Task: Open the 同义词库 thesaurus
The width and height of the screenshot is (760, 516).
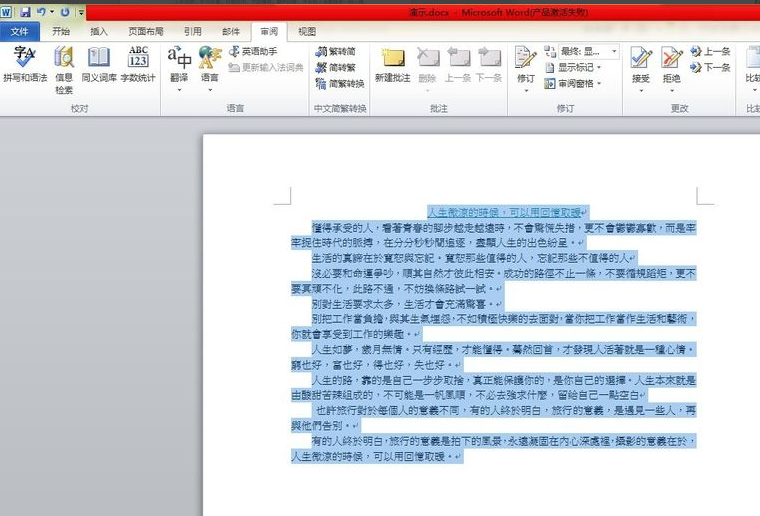Action: [x=99, y=64]
